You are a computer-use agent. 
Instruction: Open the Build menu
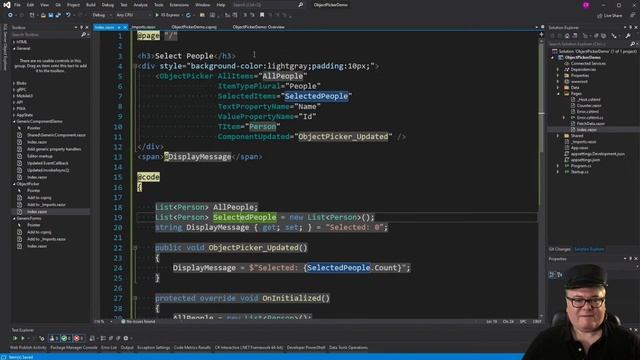[91, 5]
